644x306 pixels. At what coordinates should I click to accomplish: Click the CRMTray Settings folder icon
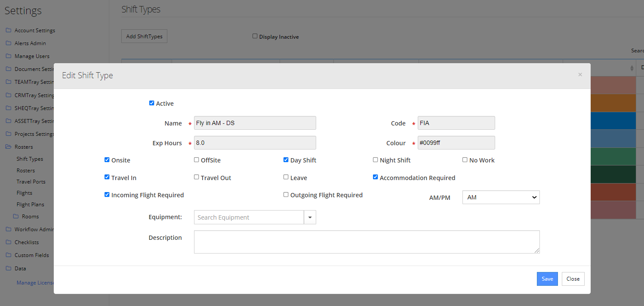(x=8, y=95)
